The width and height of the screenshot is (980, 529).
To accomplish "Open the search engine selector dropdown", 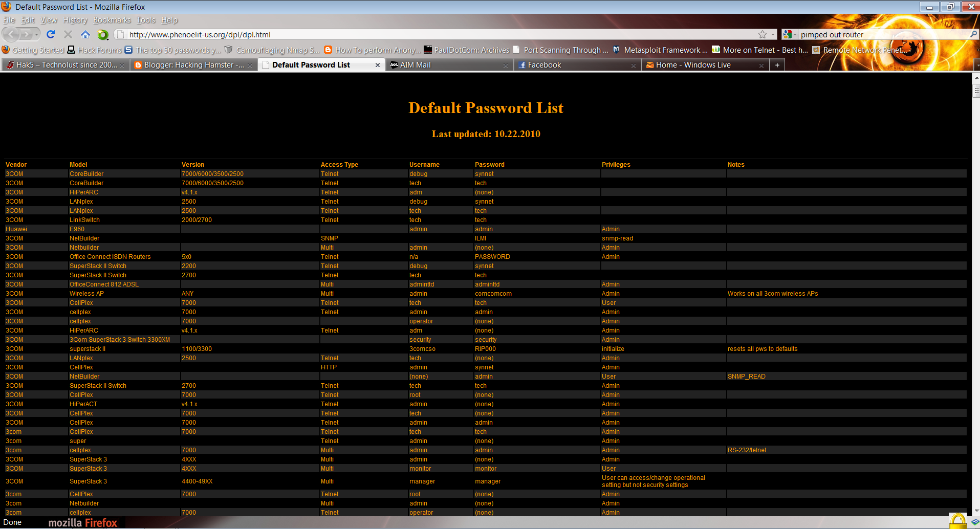I will click(x=794, y=34).
